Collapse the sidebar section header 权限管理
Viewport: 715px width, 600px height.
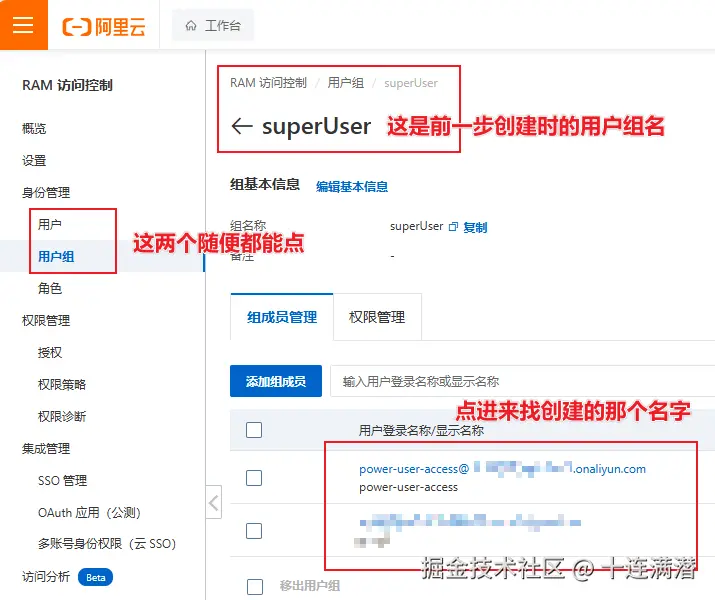(46, 321)
